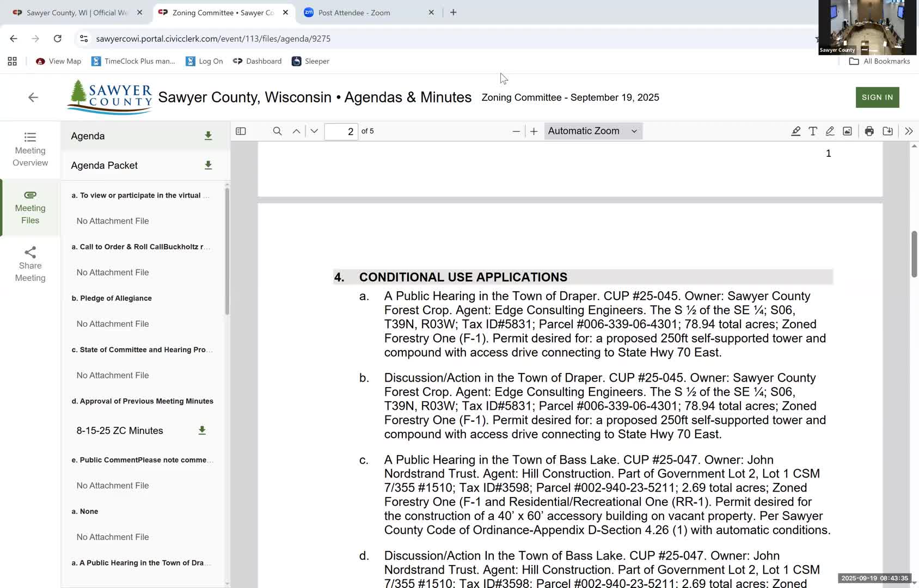Open the Automatic Zoom dropdown
The height and width of the screenshot is (588, 919).
pos(592,131)
